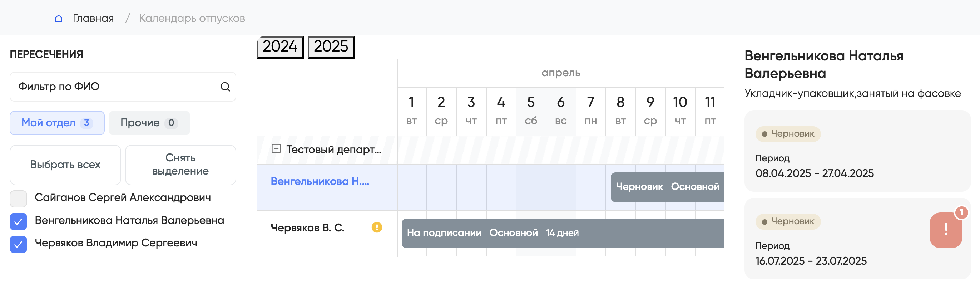Open the Главная breadcrumb link

[93, 18]
